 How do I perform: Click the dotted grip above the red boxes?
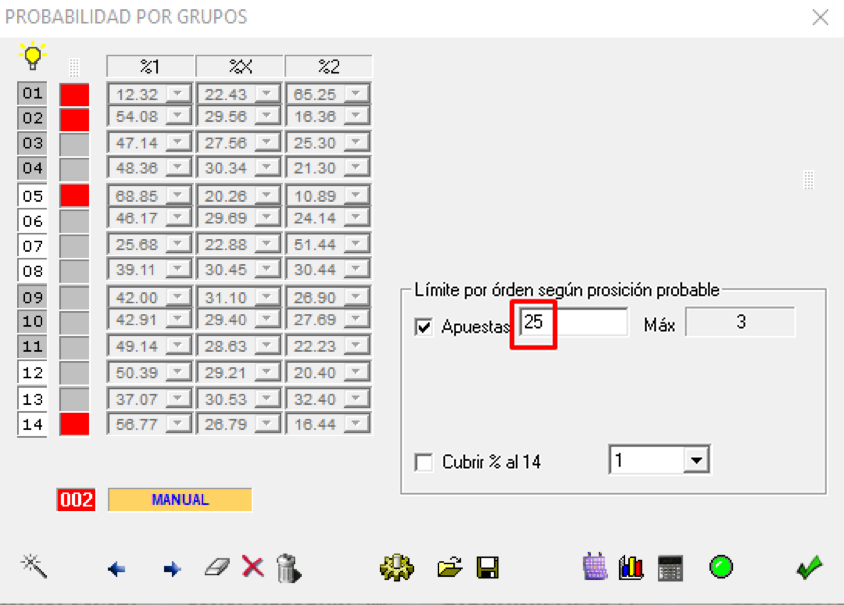pyautogui.click(x=74, y=67)
